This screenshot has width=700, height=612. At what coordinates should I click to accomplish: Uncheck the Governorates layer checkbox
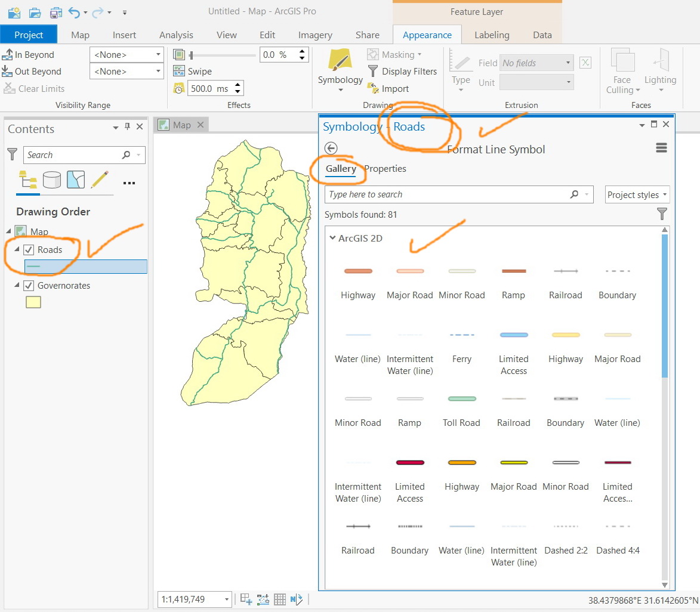pos(28,286)
